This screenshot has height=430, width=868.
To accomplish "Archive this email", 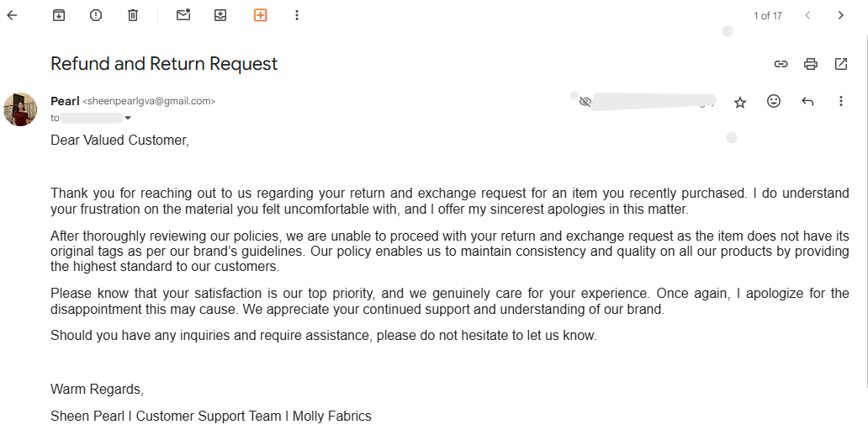I will click(59, 15).
